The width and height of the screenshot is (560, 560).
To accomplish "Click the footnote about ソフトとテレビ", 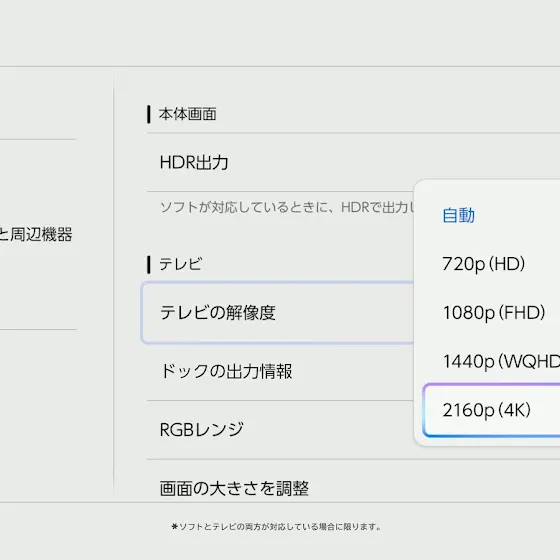I will (x=276, y=527).
